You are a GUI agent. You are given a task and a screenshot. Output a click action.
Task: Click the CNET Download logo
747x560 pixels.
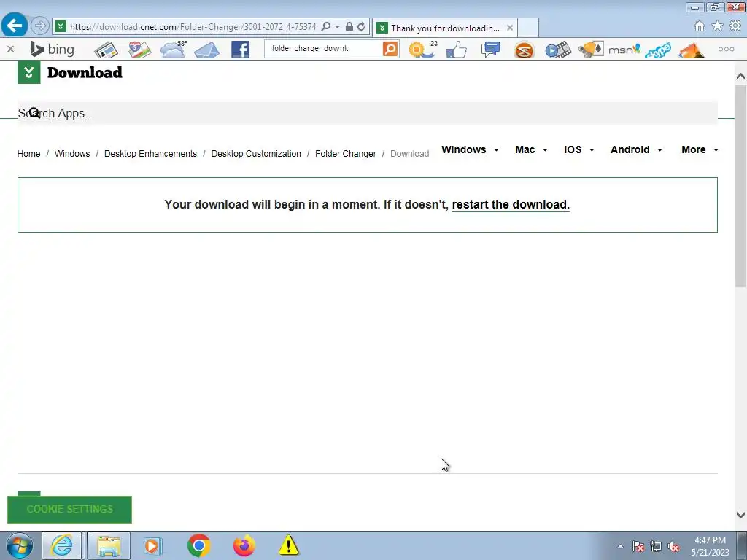[x=70, y=72]
